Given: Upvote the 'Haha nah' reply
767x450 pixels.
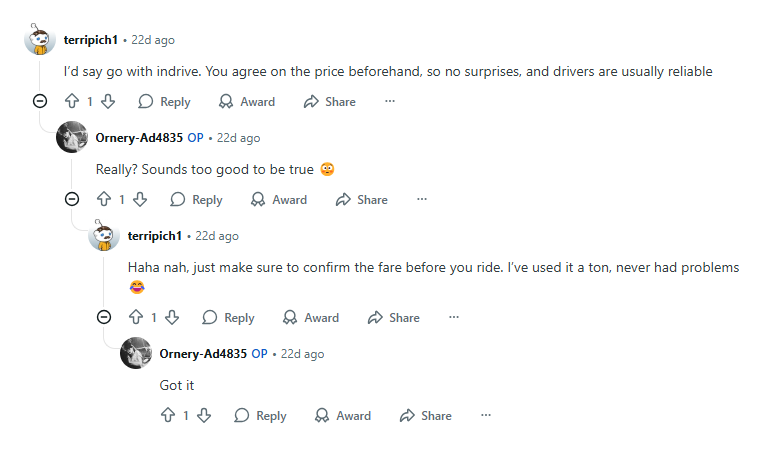Looking at the screenshot, I should (136, 317).
